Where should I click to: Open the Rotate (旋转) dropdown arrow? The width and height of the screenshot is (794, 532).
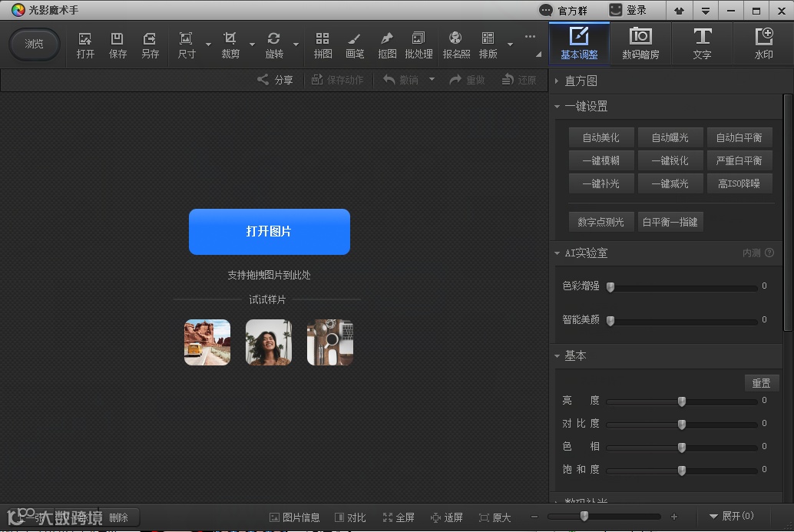pos(296,45)
